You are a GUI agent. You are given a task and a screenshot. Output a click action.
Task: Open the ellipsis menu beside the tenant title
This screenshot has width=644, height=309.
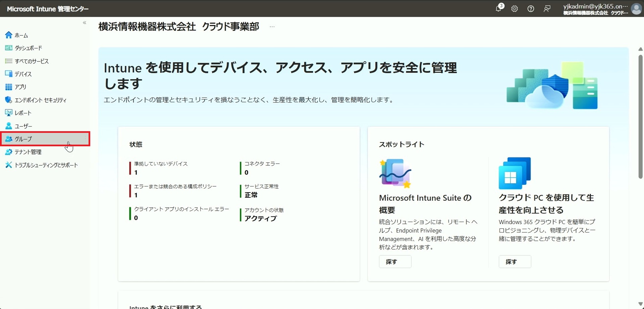click(x=272, y=27)
